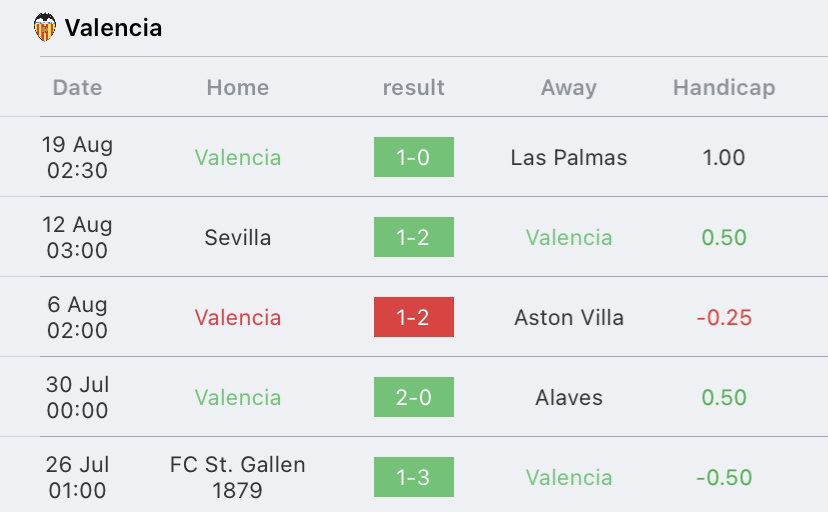
Task: Click the Valencia club crest icon
Action: pos(45,27)
